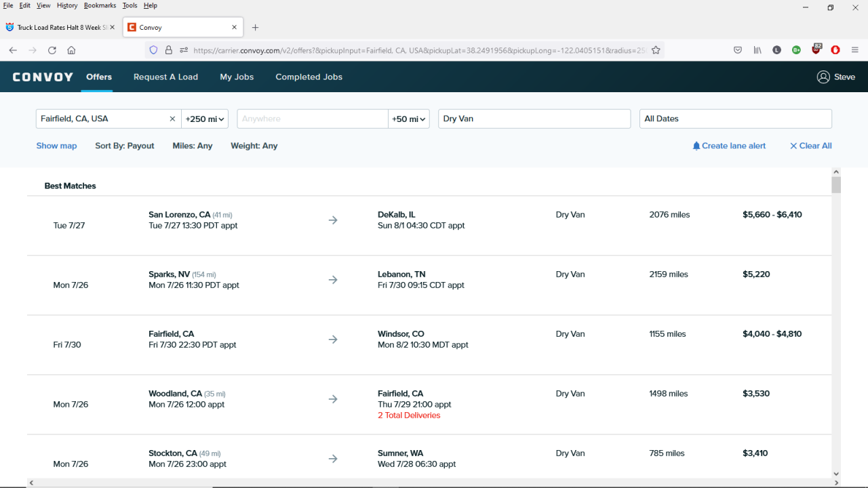Image resolution: width=868 pixels, height=488 pixels.
Task: Switch to Truck Load Rates browser tab
Action: [61, 28]
